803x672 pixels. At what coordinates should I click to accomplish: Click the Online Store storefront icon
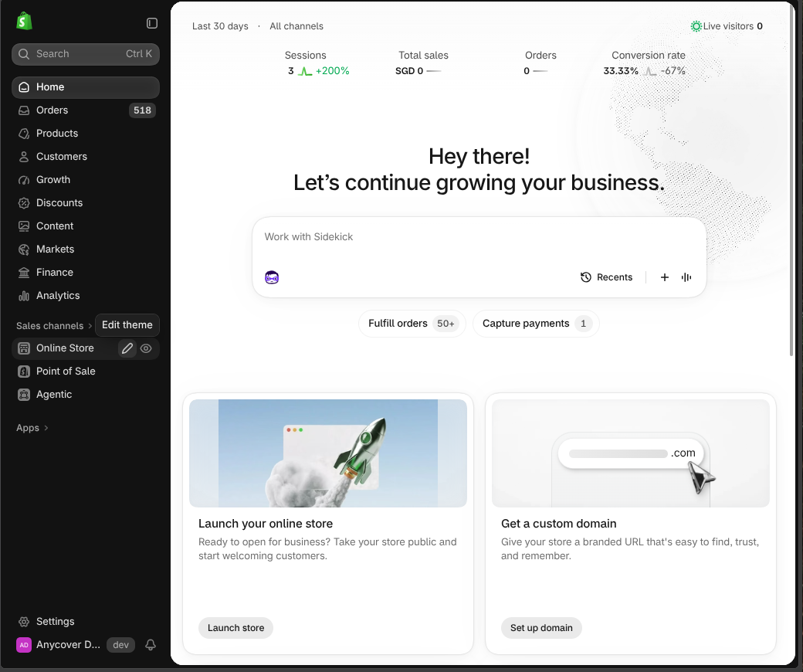pos(24,348)
